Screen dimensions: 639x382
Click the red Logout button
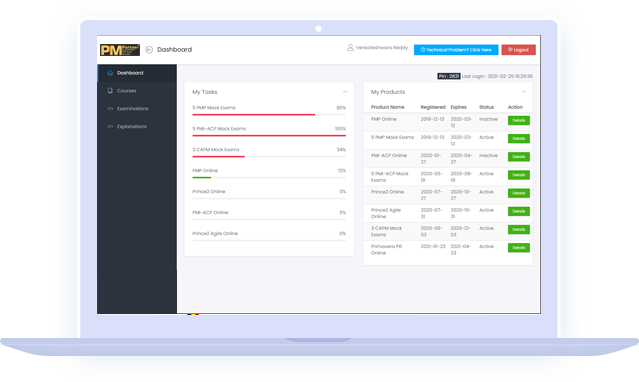(x=518, y=50)
